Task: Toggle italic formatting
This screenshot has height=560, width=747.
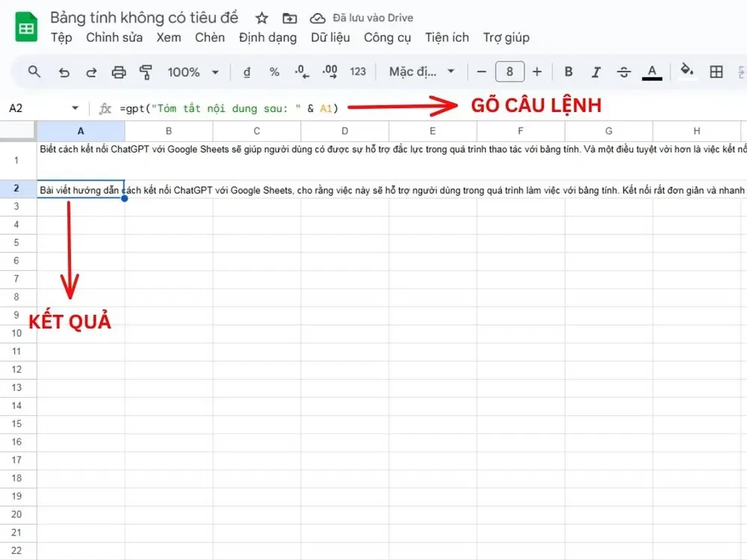Action: [x=596, y=72]
